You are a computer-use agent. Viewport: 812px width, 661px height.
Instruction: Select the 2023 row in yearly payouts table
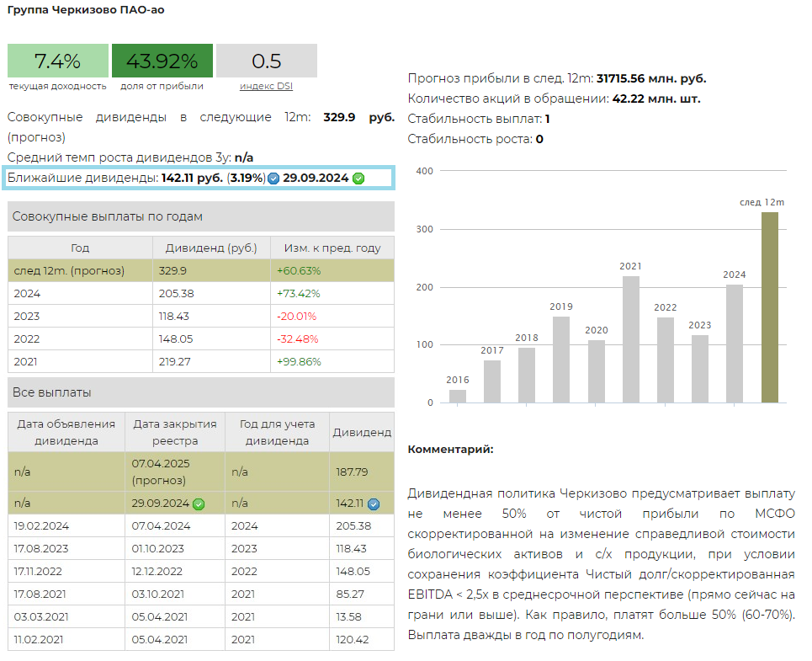[200, 317]
